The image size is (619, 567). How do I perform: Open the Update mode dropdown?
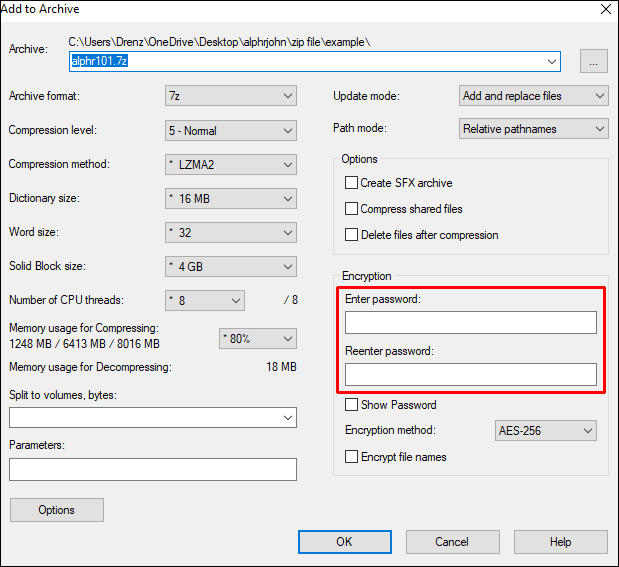[534, 96]
